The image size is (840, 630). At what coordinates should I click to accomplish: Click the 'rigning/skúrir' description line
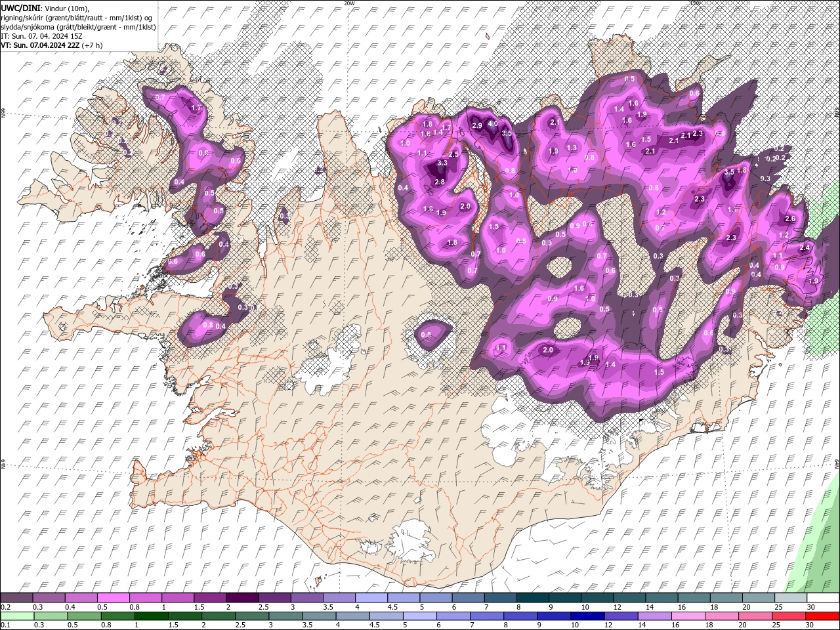[77, 17]
